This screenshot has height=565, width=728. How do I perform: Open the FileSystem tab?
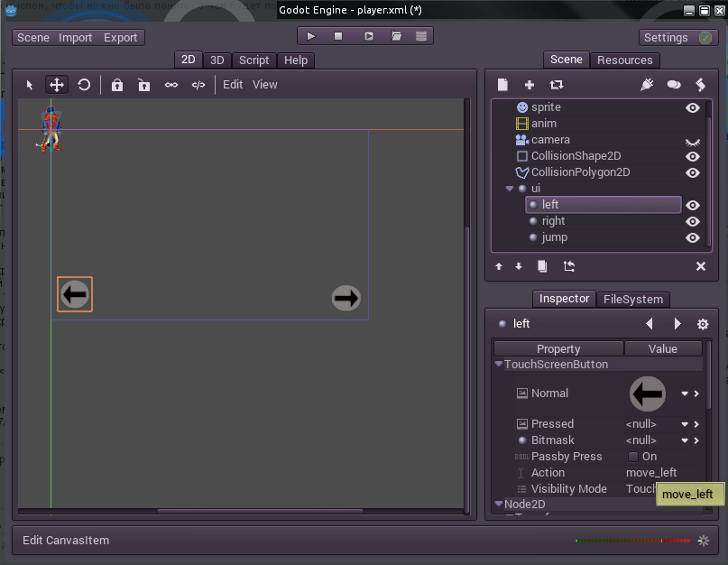coord(632,300)
